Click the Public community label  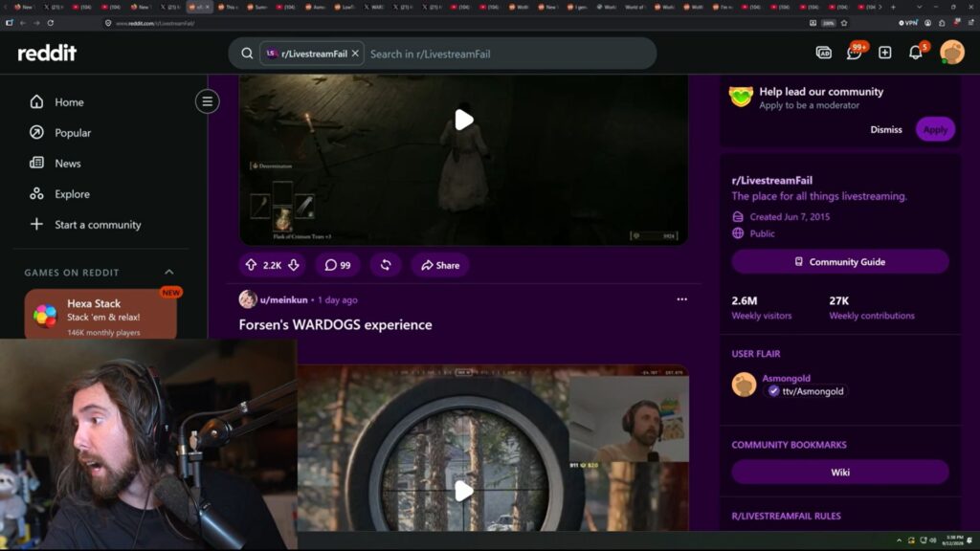tap(762, 233)
